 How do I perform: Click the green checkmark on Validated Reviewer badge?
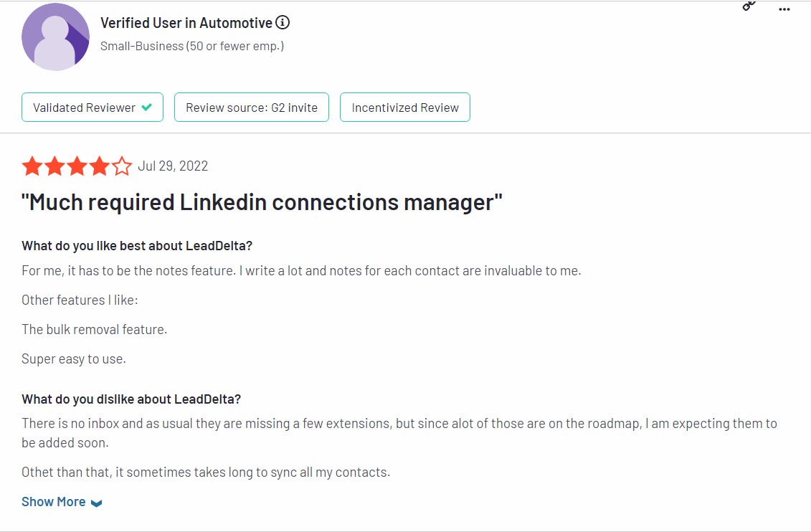pyautogui.click(x=146, y=107)
